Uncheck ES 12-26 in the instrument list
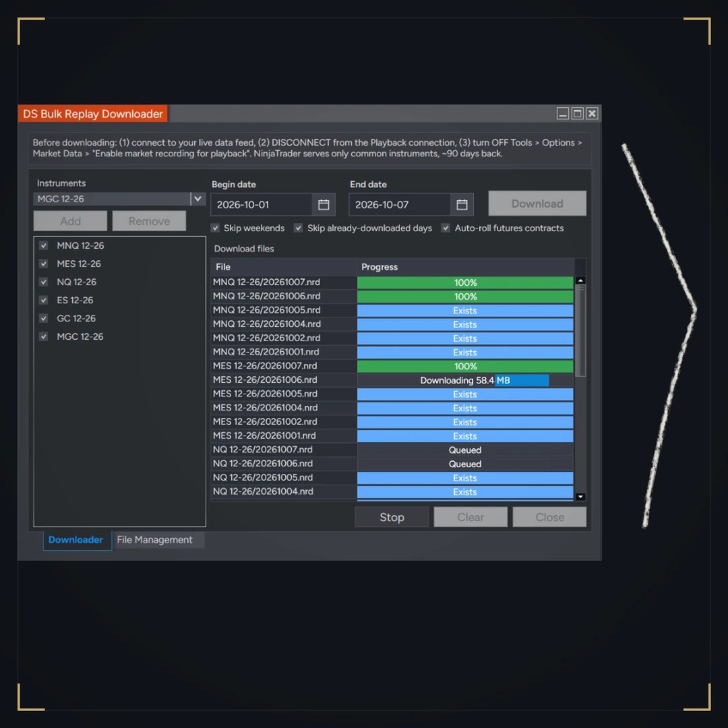The height and width of the screenshot is (728, 728). [44, 300]
